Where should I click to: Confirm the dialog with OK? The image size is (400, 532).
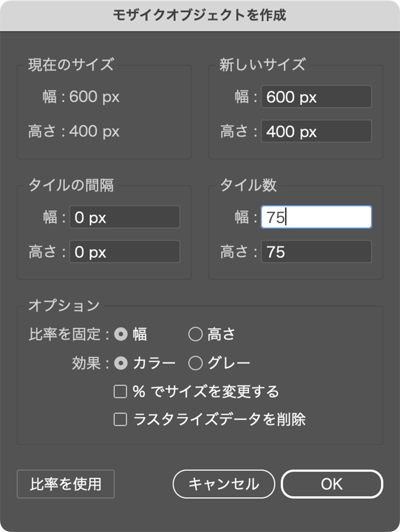[x=331, y=484]
